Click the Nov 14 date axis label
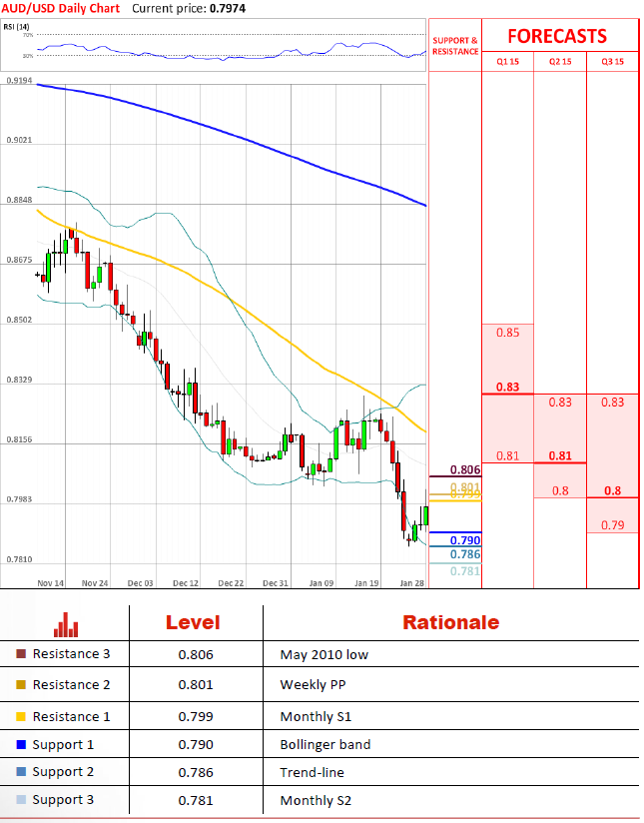Image resolution: width=644 pixels, height=823 pixels. coord(50,583)
